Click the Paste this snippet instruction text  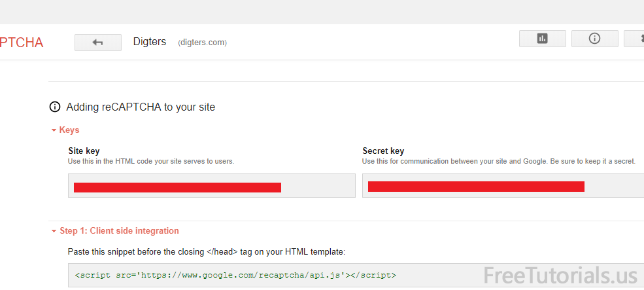tap(206, 251)
